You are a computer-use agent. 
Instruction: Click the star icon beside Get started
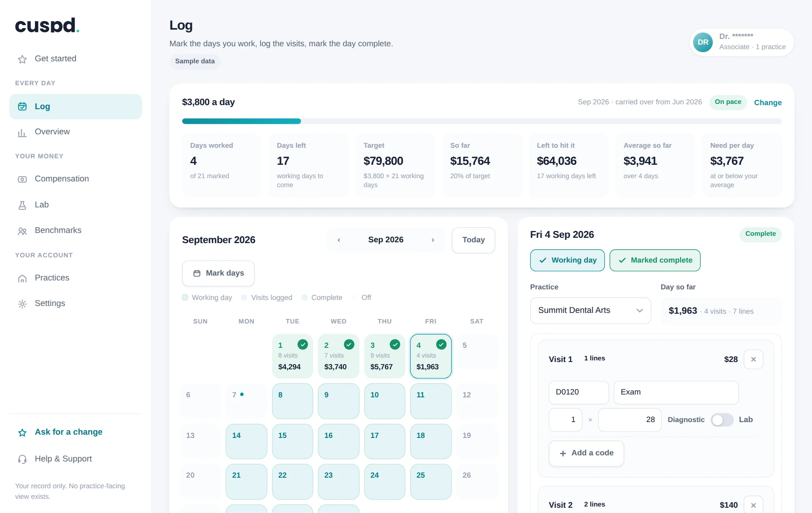point(22,59)
